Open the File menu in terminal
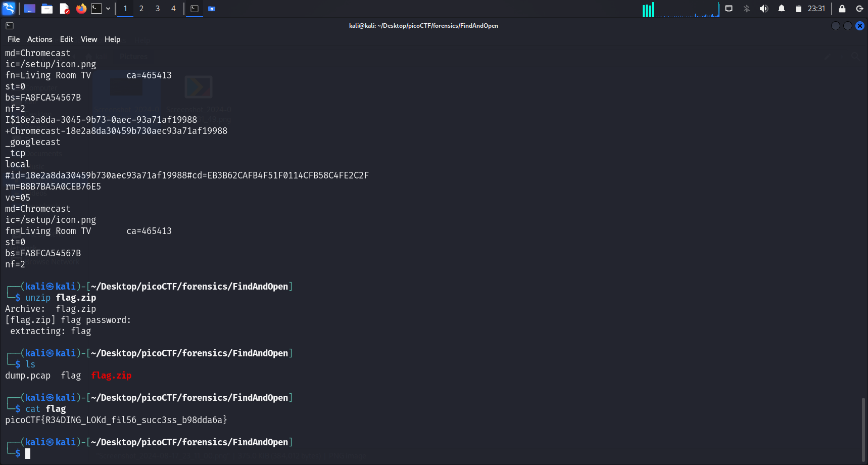Viewport: 868px width, 465px height. pyautogui.click(x=14, y=39)
